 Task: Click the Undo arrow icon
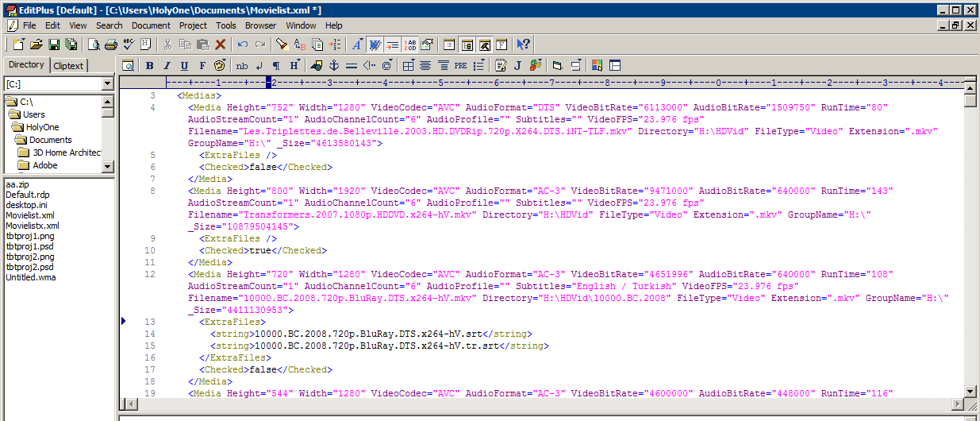[x=243, y=44]
